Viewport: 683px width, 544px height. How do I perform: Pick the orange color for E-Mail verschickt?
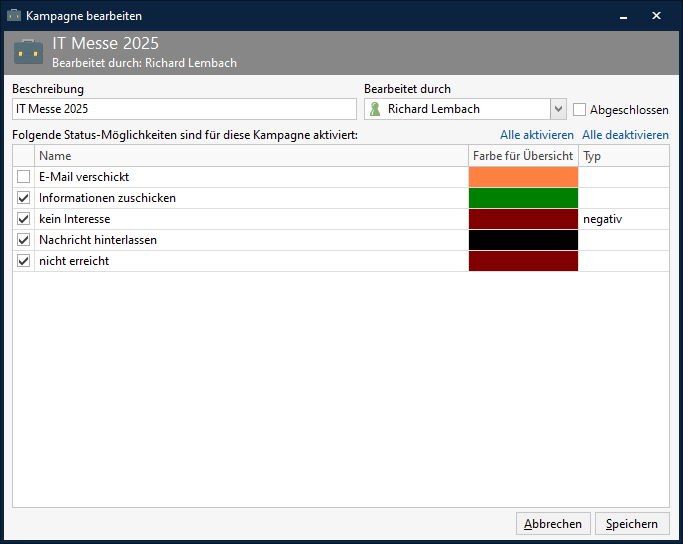pos(523,177)
